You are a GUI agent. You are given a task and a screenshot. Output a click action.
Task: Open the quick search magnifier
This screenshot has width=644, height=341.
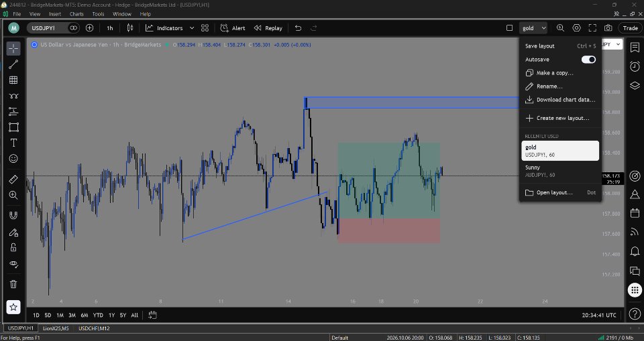coord(560,28)
